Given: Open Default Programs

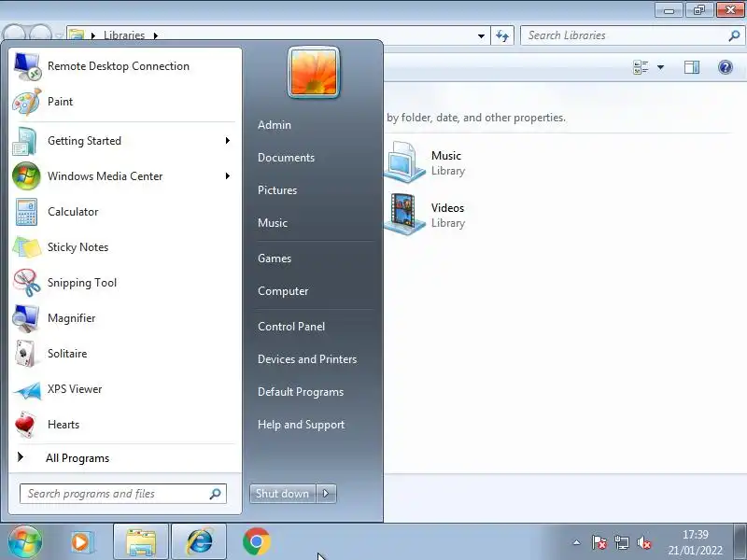Looking at the screenshot, I should (301, 392).
